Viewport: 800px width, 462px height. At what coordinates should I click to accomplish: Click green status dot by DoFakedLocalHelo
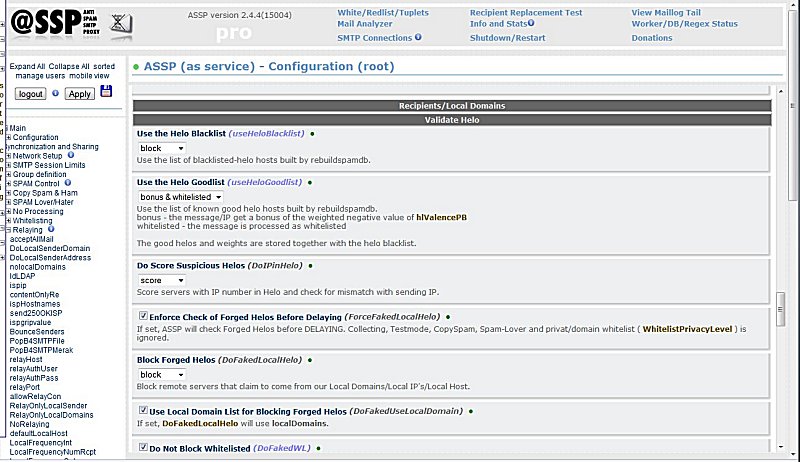pyautogui.click(x=310, y=360)
